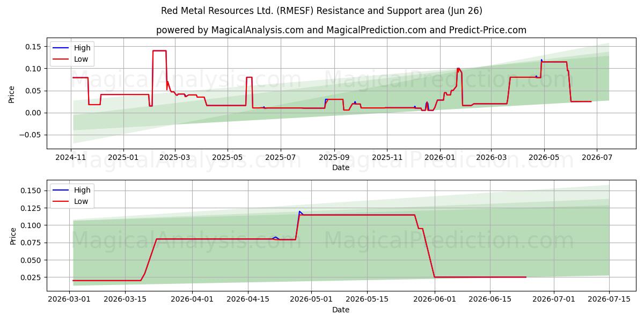Click the '0.05' price tick in top chart
Image resolution: width=644 pixels, height=322 pixels.
pyautogui.click(x=34, y=91)
